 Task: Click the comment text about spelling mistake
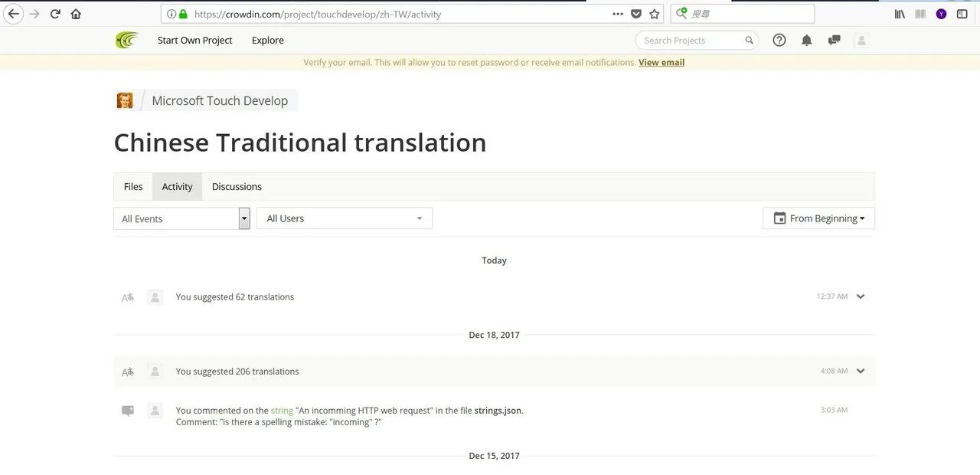tap(279, 422)
